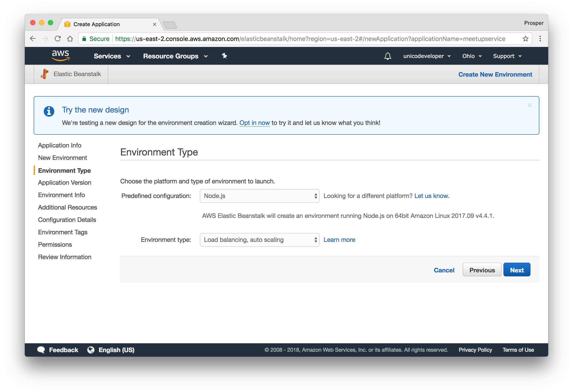Open the Environment type dropdown
573x392 pixels.
coord(259,240)
